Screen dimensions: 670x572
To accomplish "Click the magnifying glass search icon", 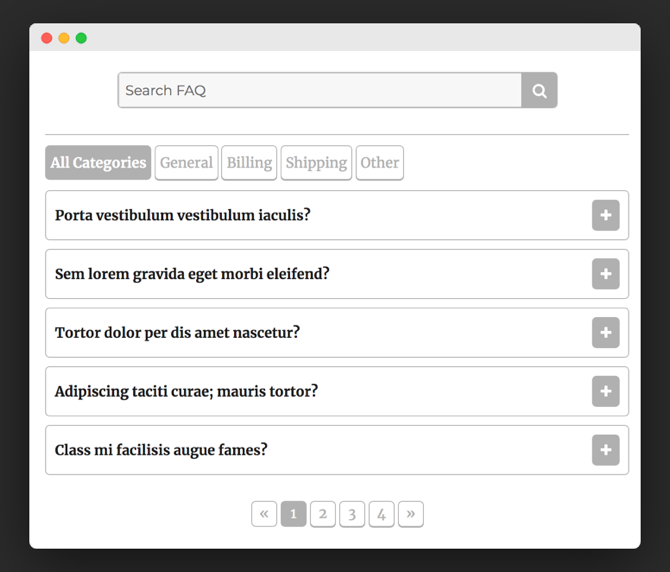I will pos(539,90).
